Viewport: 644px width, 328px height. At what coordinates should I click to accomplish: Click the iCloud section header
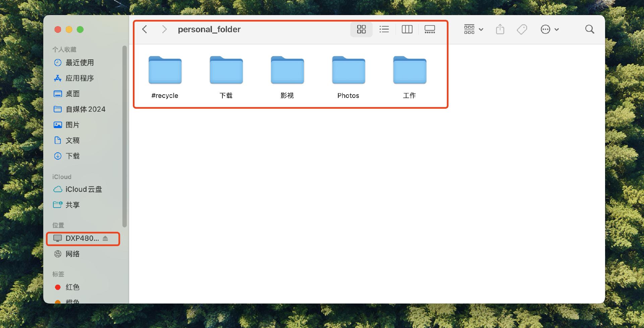[62, 177]
